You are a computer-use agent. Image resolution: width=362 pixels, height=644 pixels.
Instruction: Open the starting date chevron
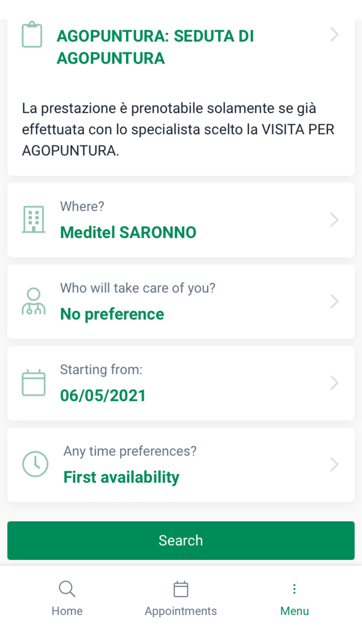coord(334,383)
